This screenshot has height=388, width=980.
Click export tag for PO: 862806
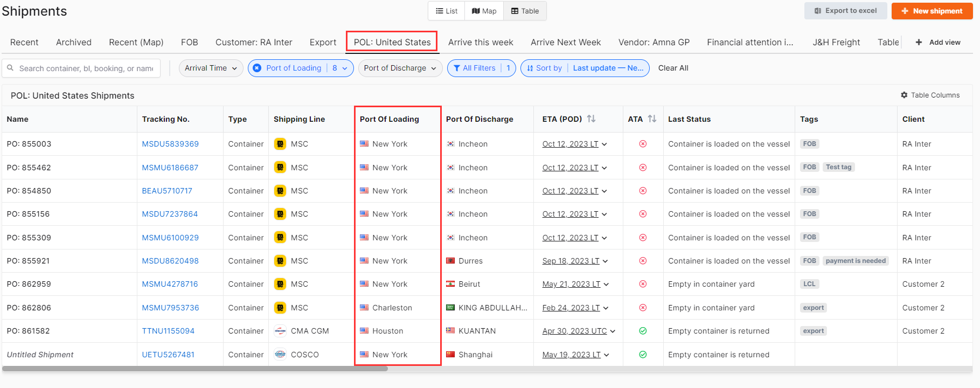(x=814, y=308)
